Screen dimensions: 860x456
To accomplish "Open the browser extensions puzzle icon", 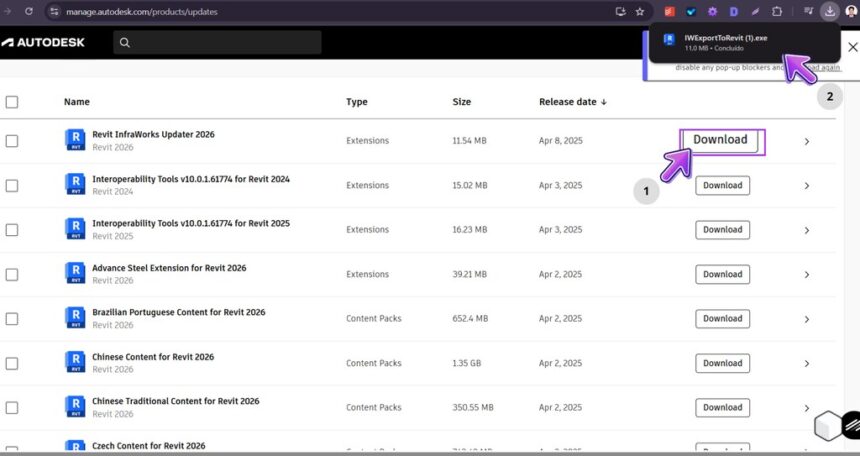I will point(777,12).
